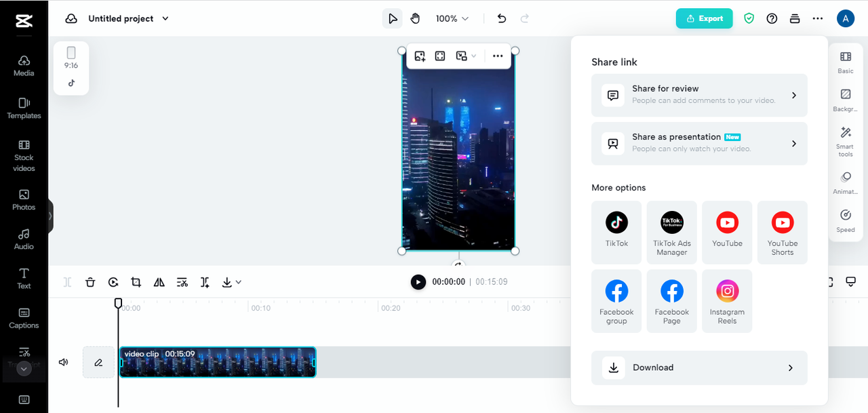Expand more sidebar items with down arrow

click(x=24, y=369)
